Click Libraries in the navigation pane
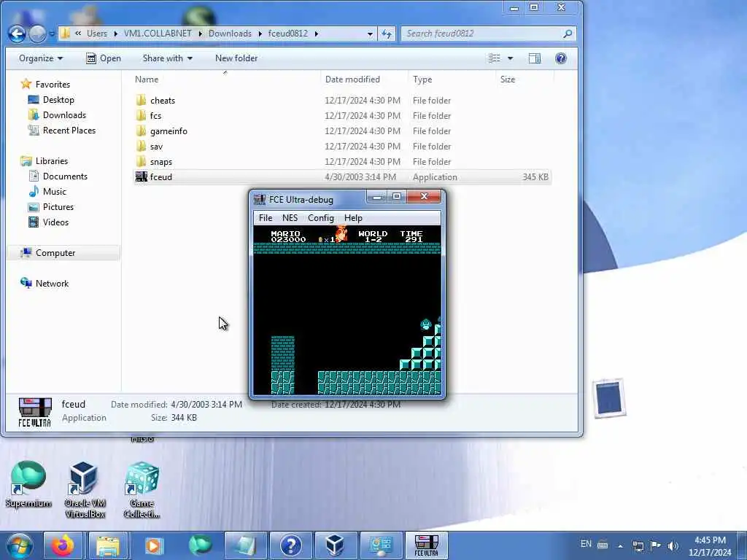This screenshot has height=560, width=747. (x=52, y=161)
